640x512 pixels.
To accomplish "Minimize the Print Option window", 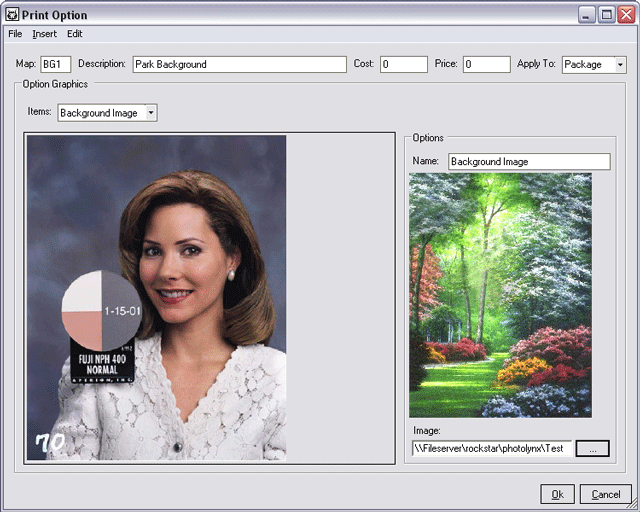I will (x=587, y=15).
